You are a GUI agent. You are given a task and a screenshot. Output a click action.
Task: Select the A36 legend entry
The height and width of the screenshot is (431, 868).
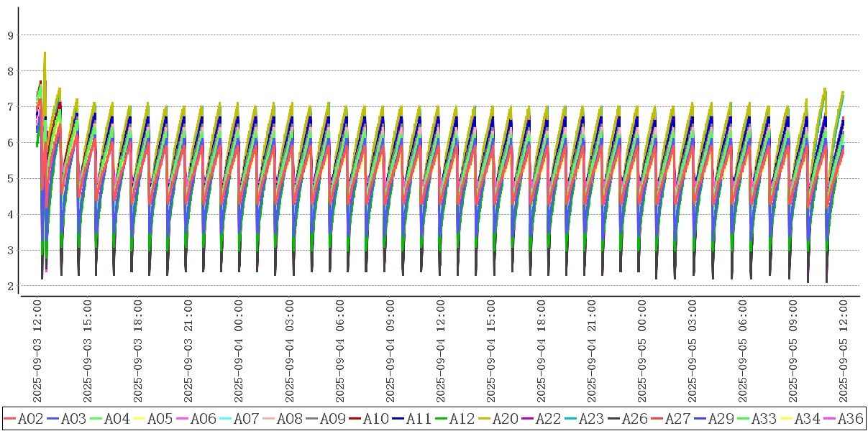843,418
